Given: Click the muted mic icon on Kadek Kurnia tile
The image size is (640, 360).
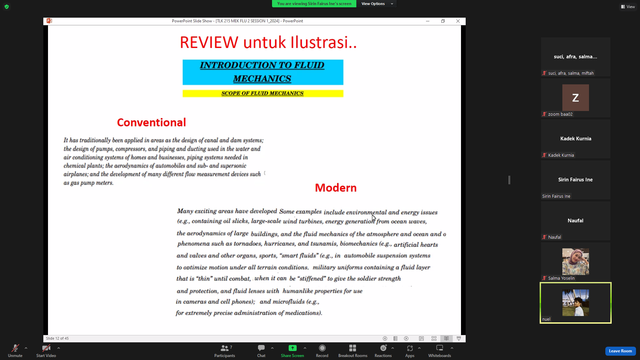Looking at the screenshot, I should (544, 155).
